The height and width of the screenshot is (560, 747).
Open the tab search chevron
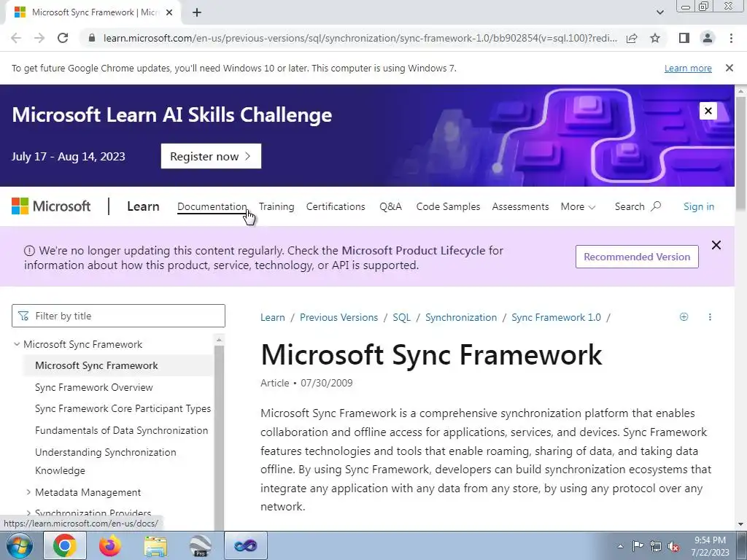click(659, 12)
